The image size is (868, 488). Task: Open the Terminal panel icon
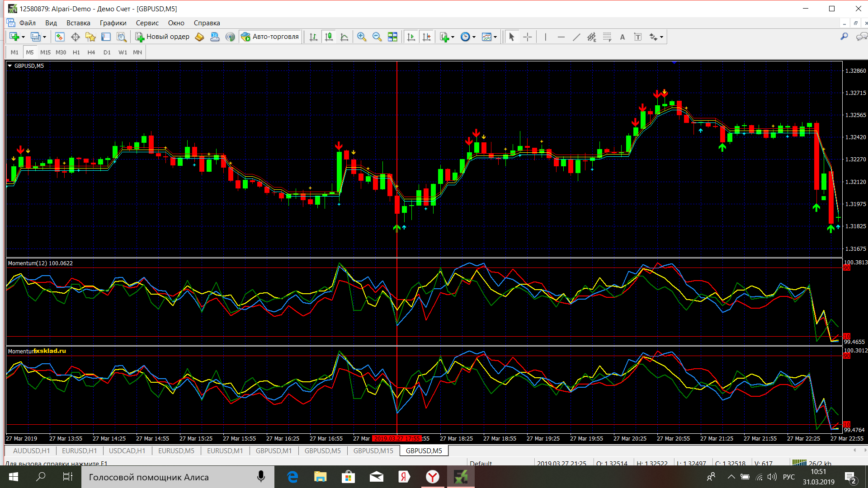tap(106, 37)
